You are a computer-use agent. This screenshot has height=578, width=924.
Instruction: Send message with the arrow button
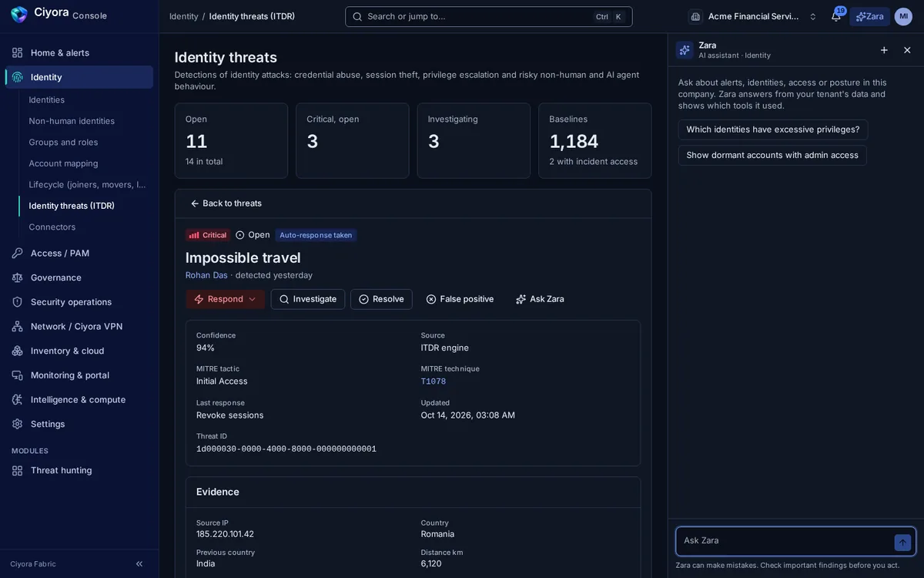point(902,543)
